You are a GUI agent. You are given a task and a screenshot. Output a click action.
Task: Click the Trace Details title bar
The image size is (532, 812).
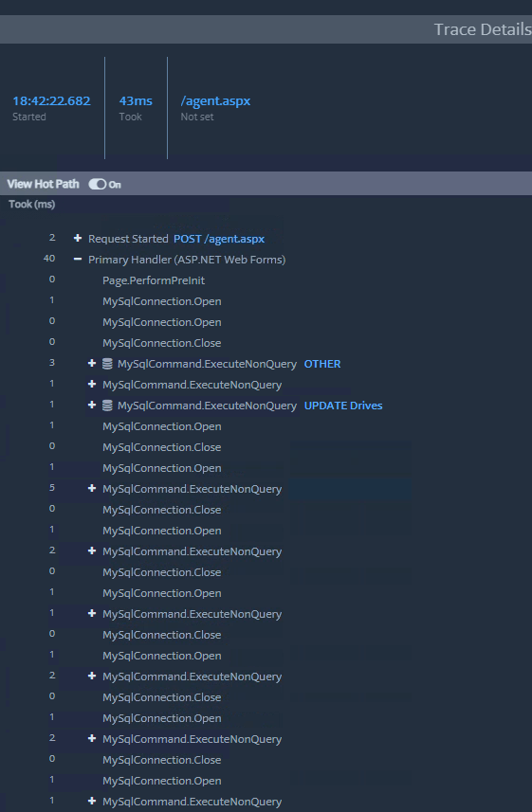pos(266,29)
